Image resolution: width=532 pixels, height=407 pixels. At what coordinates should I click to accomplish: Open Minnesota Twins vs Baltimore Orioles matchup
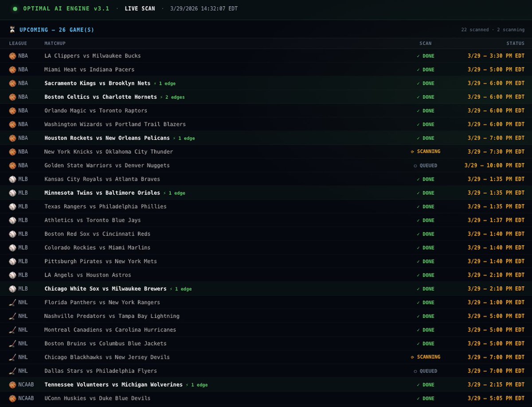pyautogui.click(x=102, y=193)
